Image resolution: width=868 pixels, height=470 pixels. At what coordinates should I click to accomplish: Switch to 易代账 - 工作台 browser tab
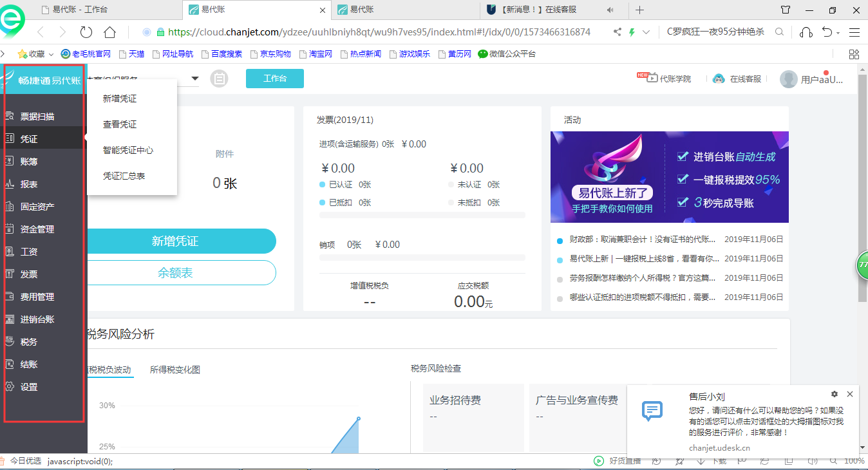tap(108, 10)
